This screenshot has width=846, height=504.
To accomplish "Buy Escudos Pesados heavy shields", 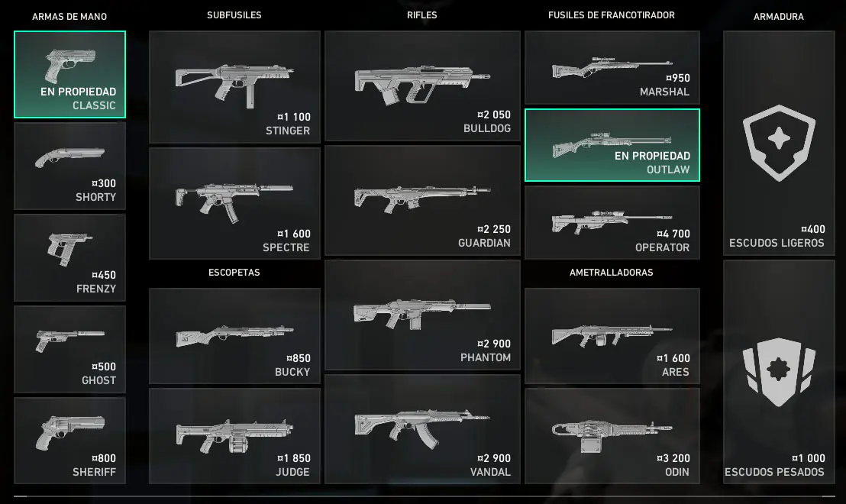I will pyautogui.click(x=779, y=373).
